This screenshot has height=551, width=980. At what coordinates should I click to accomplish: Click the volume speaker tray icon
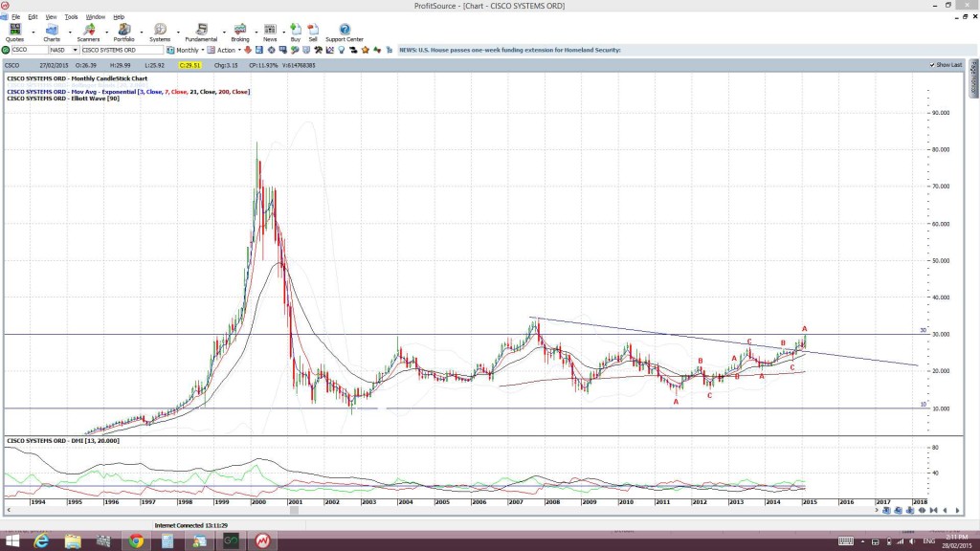pyautogui.click(x=912, y=541)
